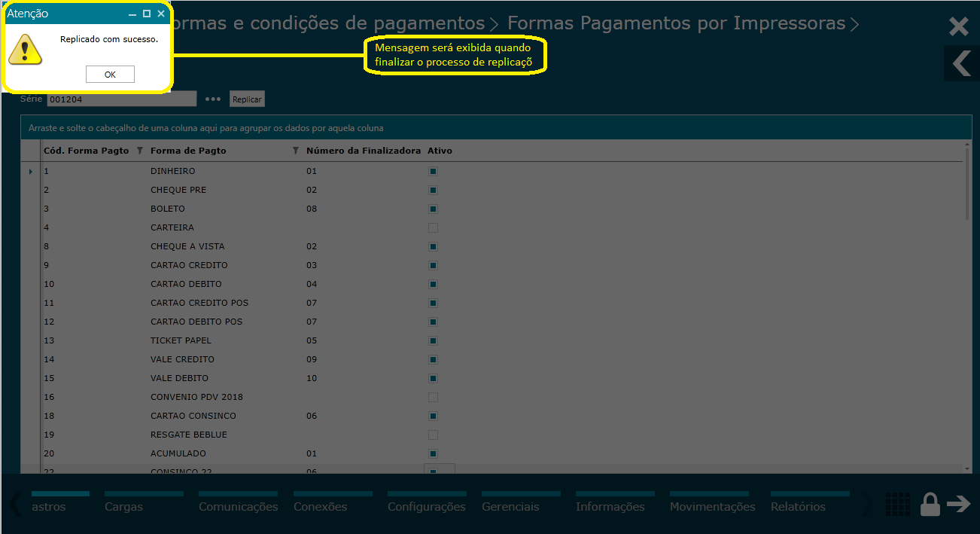The width and height of the screenshot is (980, 534).
Task: Select the CARTAO CREDITO POS row
Action: click(x=492, y=303)
